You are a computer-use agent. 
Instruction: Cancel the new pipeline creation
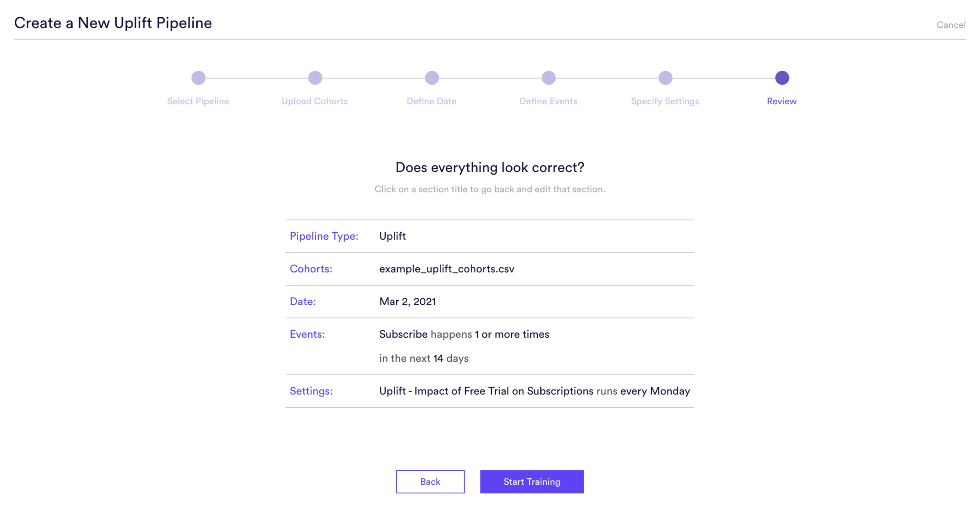point(951,25)
